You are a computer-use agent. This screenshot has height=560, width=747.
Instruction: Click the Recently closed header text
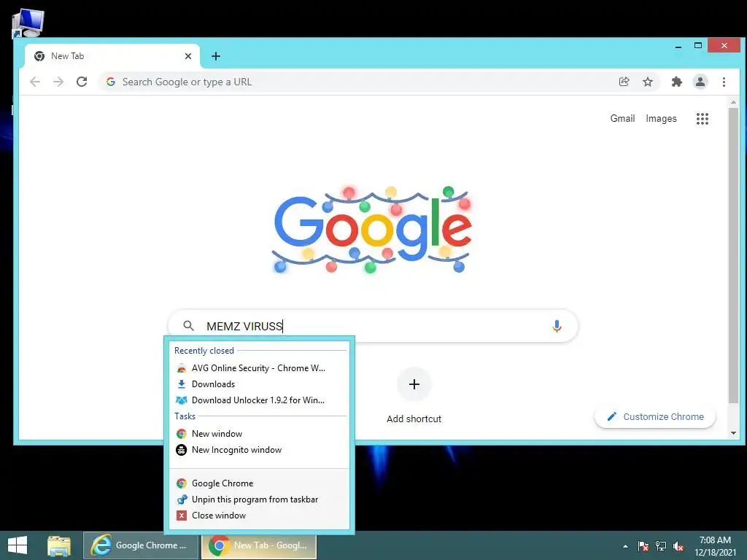(x=204, y=351)
